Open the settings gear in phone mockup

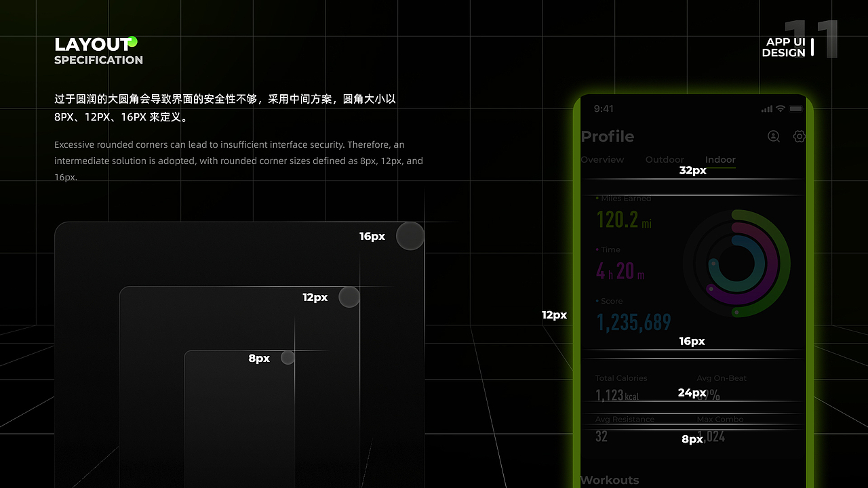(x=800, y=136)
